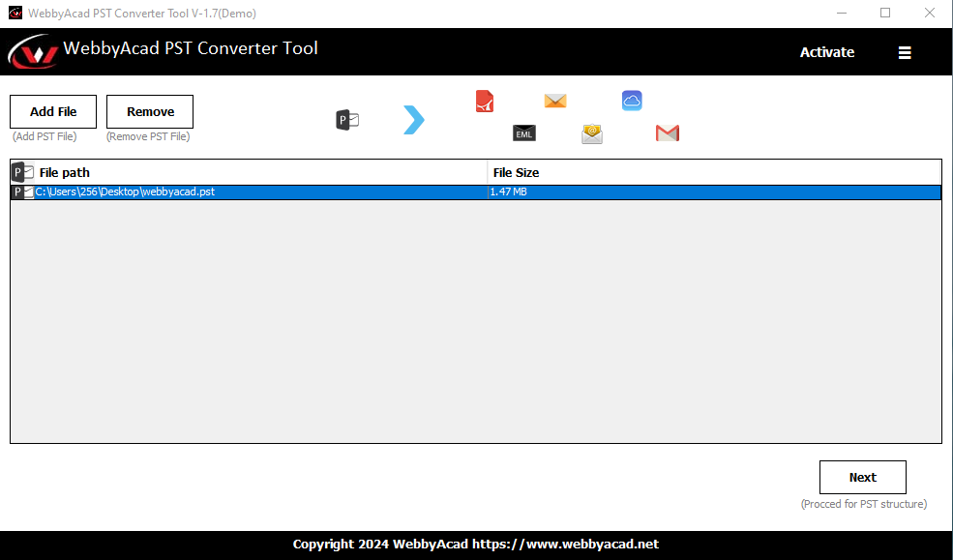
Task: Click the (Procced for PST structure) hint
Action: pyautogui.click(x=864, y=504)
